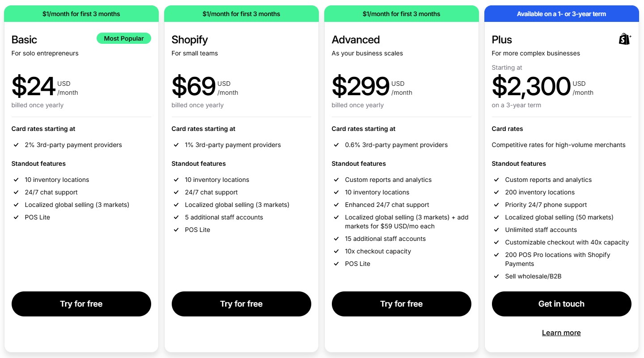Click the checkmark beside "2% 3rd-party payment providers"
The width and height of the screenshot is (644, 358).
(x=16, y=145)
